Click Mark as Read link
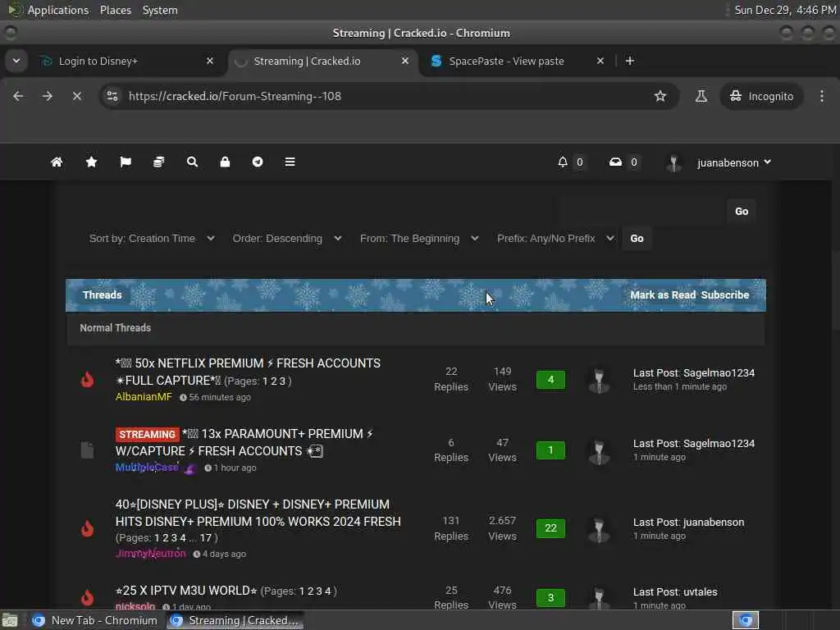The height and width of the screenshot is (630, 840). (x=663, y=295)
